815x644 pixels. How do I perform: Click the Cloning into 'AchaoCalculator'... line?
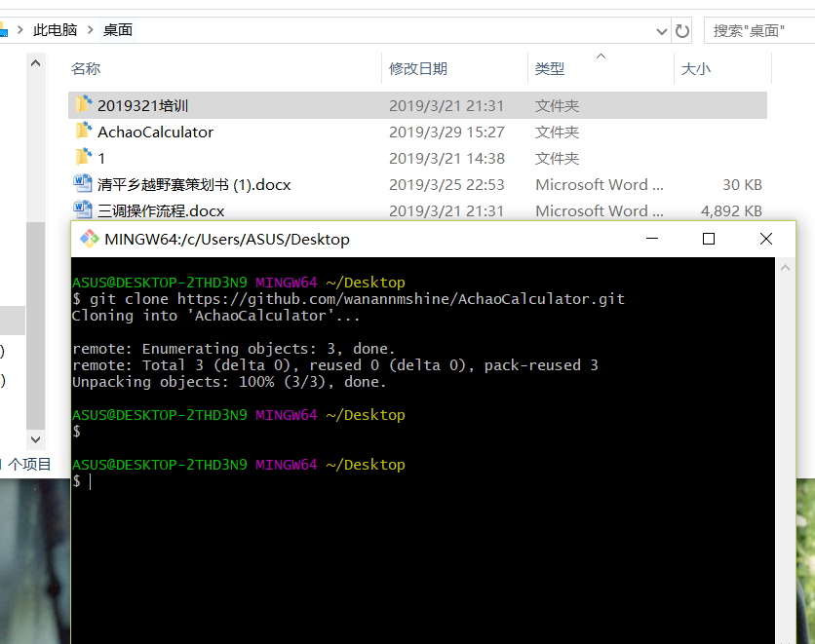215,316
